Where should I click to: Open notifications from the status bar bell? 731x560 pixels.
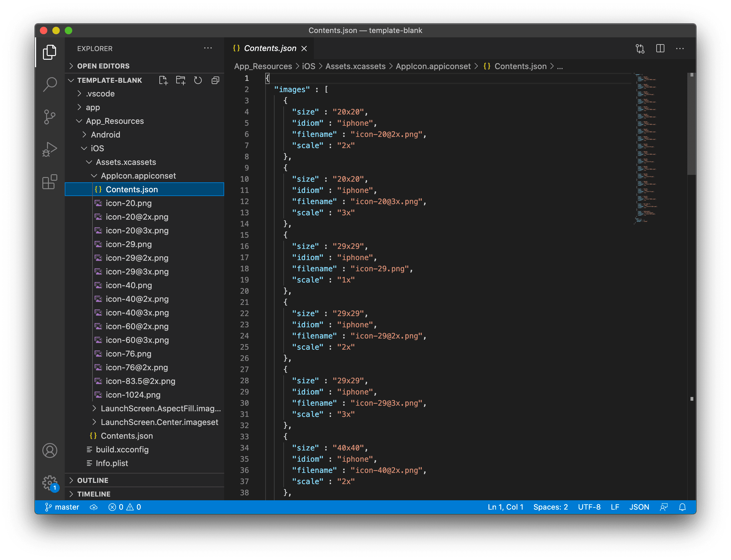pyautogui.click(x=682, y=507)
